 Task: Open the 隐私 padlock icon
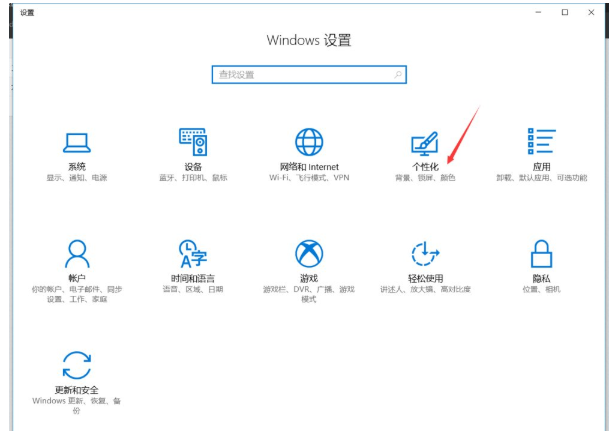pyautogui.click(x=542, y=254)
